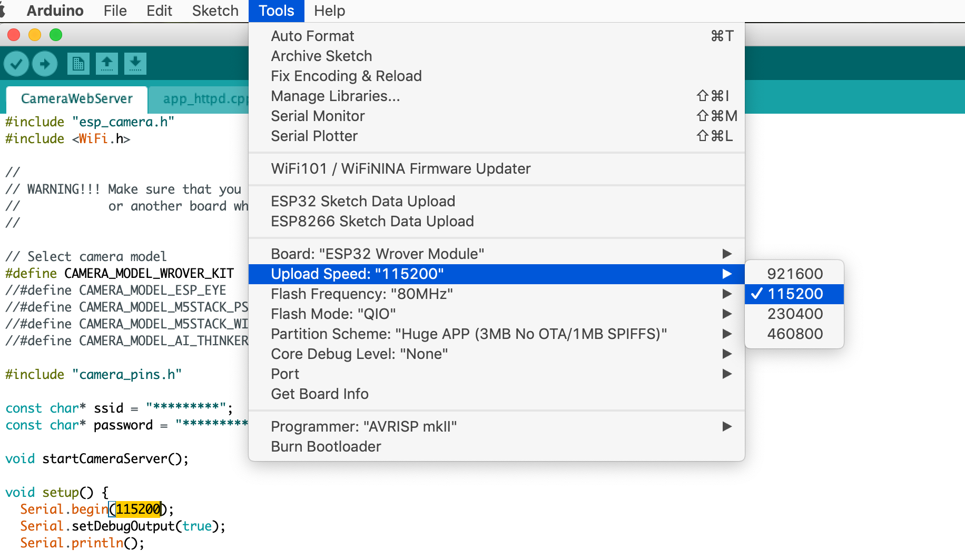Select the checked 115200 upload speed
The width and height of the screenshot is (965, 560).
[x=794, y=294]
